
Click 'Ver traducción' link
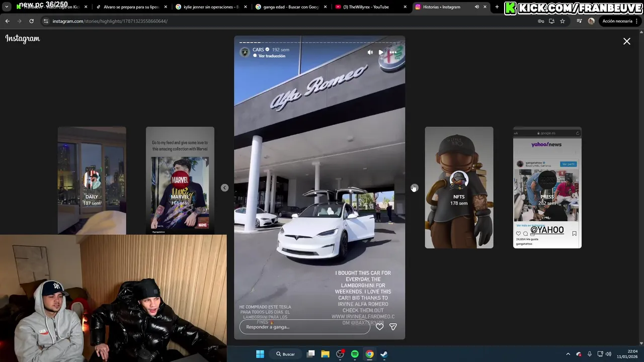pos(272,56)
